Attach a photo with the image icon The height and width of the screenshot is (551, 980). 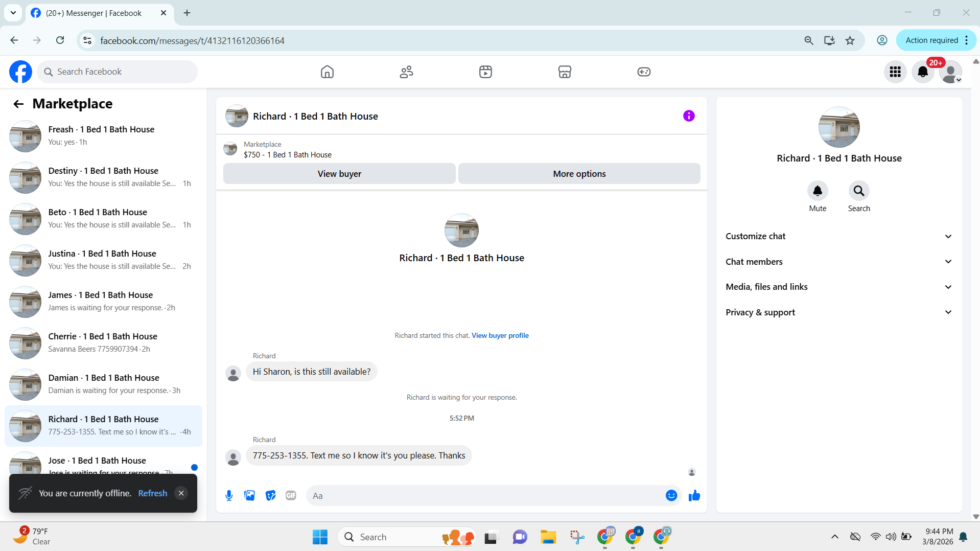click(x=249, y=495)
